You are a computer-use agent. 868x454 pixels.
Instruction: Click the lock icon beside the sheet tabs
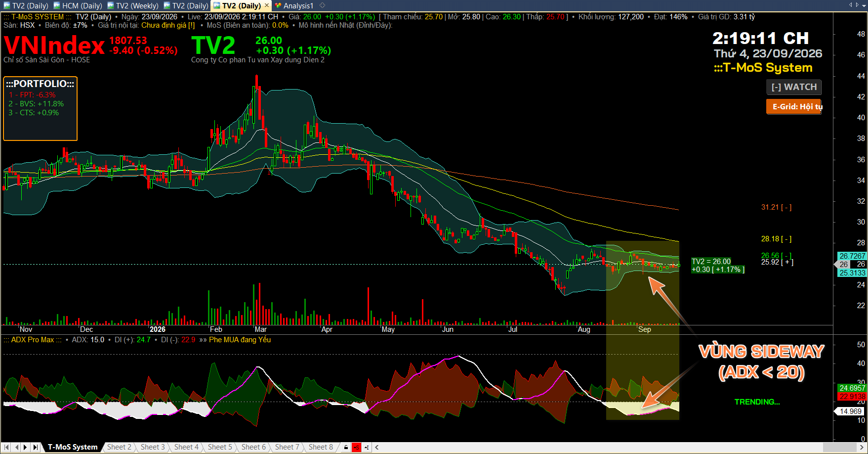pos(346,448)
